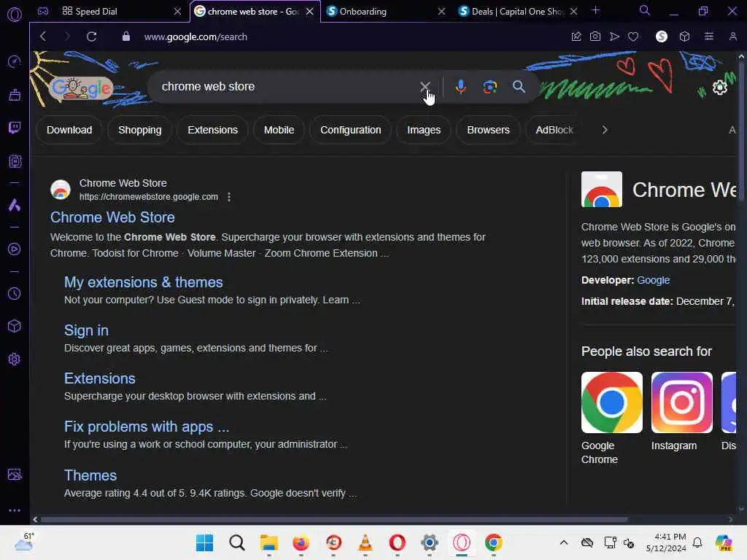
Task: Open Extensions sitelink
Action: [99, 378]
